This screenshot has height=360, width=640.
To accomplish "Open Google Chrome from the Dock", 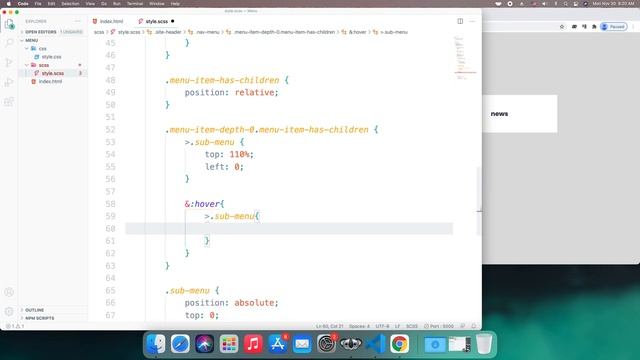I will (x=400, y=344).
